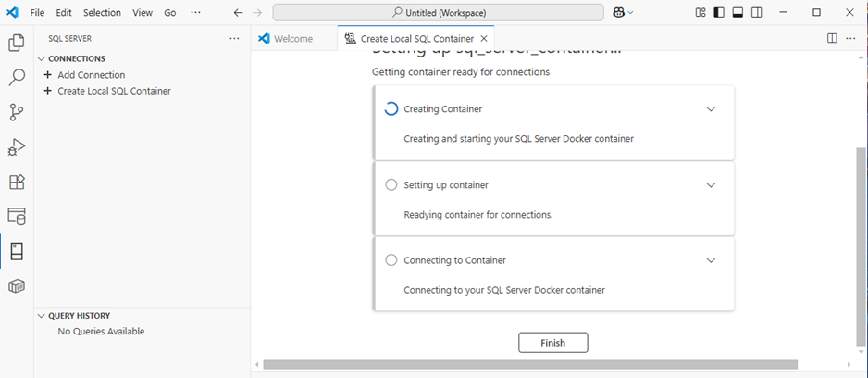Click the vertical scrollbar thumb in editor
Image resolution: width=868 pixels, height=378 pixels.
(861, 246)
